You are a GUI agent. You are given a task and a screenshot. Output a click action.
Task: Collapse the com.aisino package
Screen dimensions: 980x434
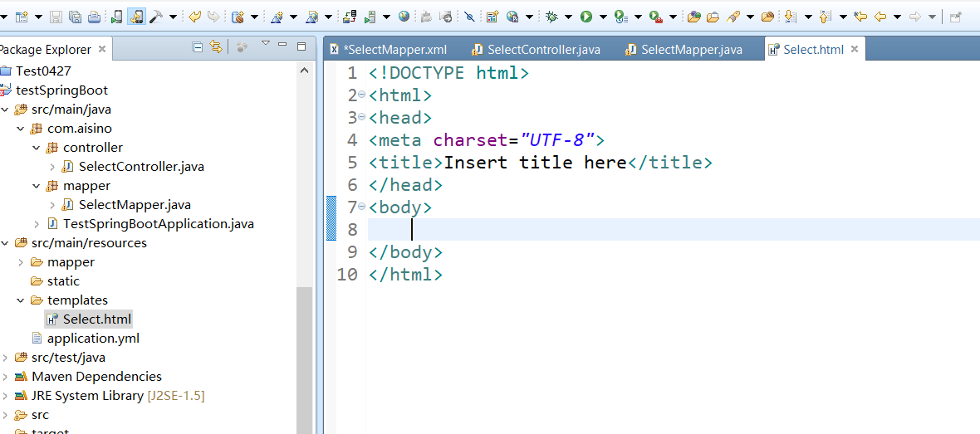pos(21,129)
